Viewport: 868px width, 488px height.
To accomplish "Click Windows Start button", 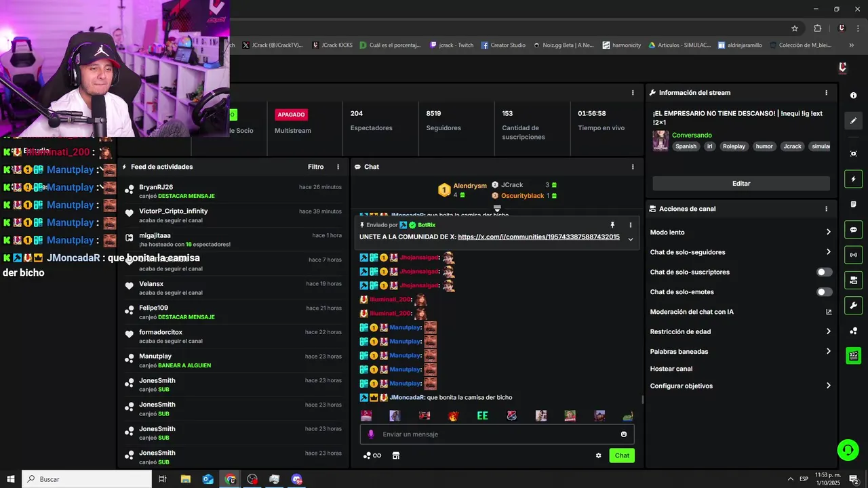I will 10,479.
